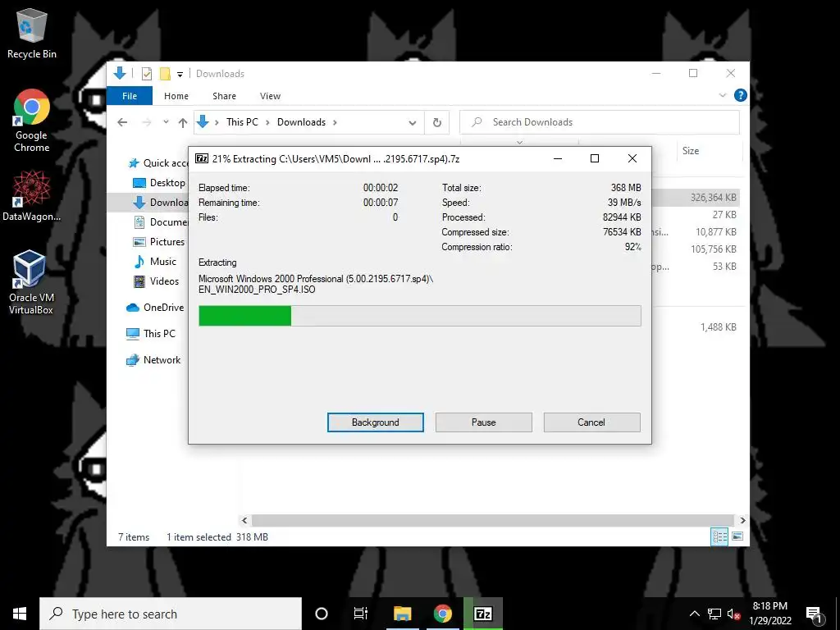Open the Windows Start menu
The width and height of the screenshot is (840, 630).
coord(20,614)
